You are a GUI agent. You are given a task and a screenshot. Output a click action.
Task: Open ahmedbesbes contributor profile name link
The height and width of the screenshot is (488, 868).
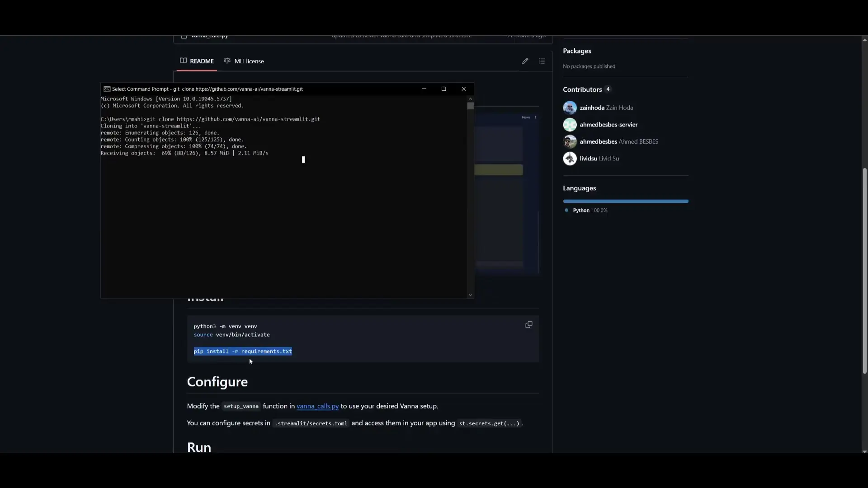point(598,141)
